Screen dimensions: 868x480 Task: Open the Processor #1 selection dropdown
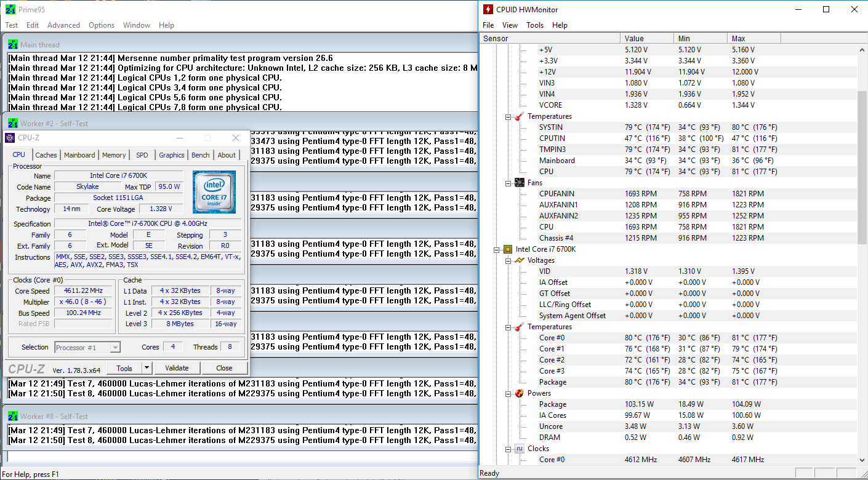pos(115,347)
